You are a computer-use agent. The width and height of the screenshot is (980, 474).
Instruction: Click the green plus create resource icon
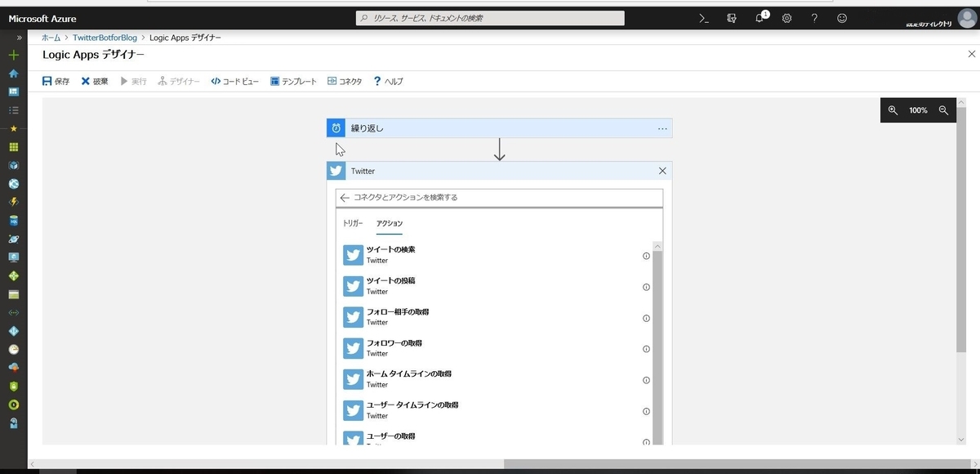click(x=13, y=55)
